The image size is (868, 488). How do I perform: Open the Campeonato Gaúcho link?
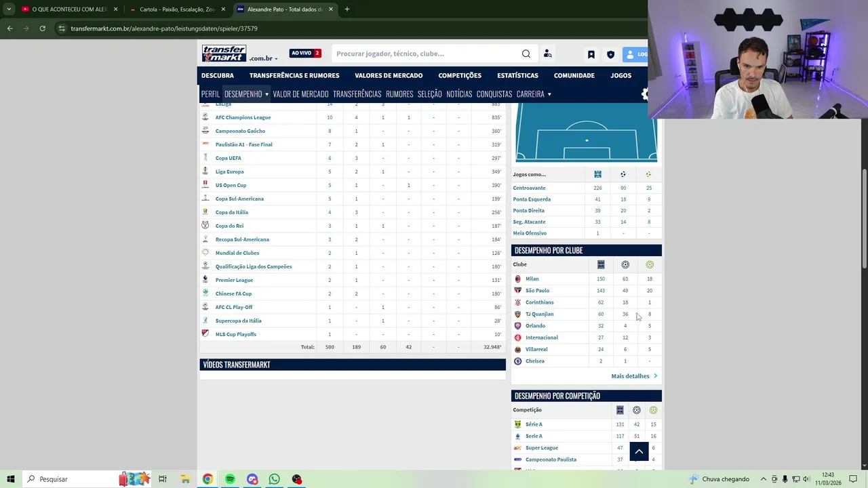tap(240, 131)
